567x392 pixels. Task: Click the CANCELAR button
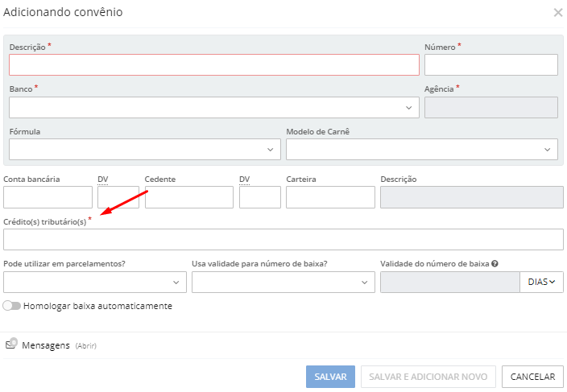coord(532,377)
